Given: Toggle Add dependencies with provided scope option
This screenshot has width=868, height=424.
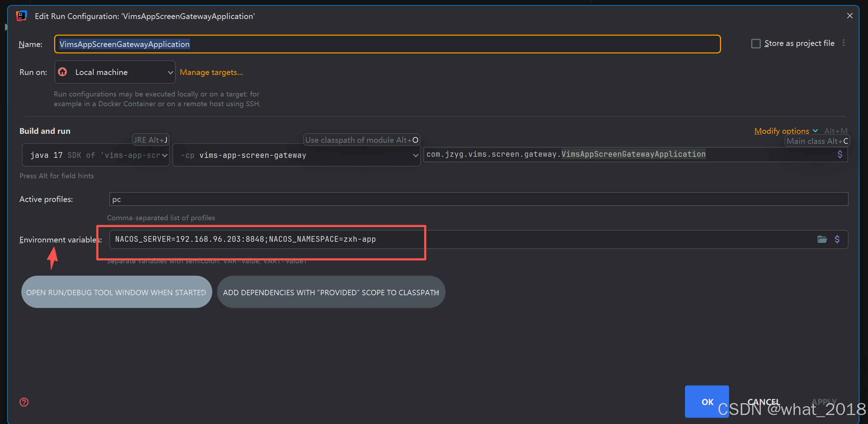Looking at the screenshot, I should [331, 292].
